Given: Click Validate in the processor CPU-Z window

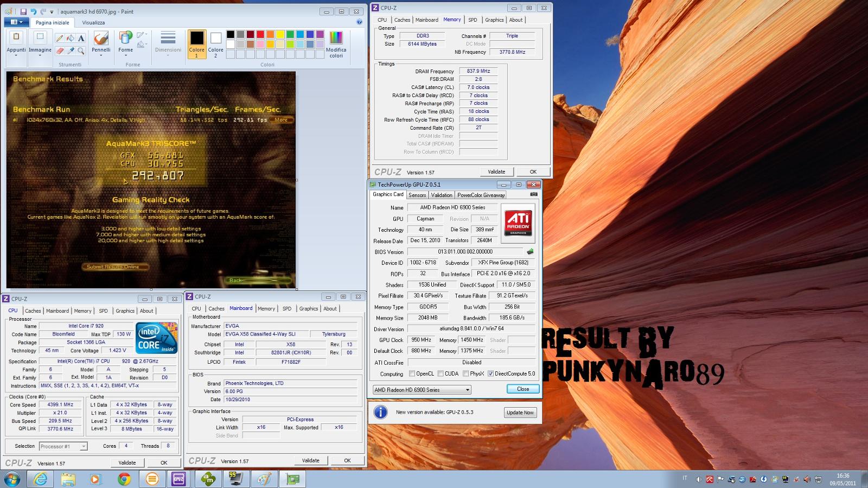Looking at the screenshot, I should coord(127,462).
